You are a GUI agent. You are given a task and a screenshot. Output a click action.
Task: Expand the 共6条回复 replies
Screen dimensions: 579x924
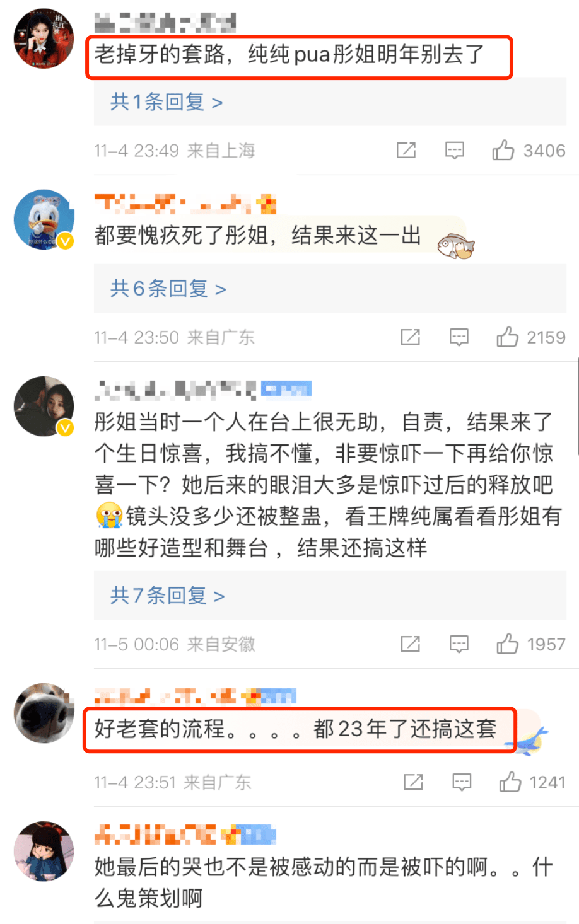pos(168,289)
